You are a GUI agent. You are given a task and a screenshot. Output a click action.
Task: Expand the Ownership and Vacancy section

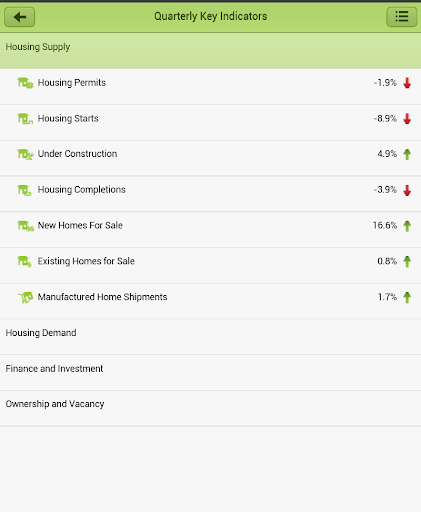click(x=210, y=408)
